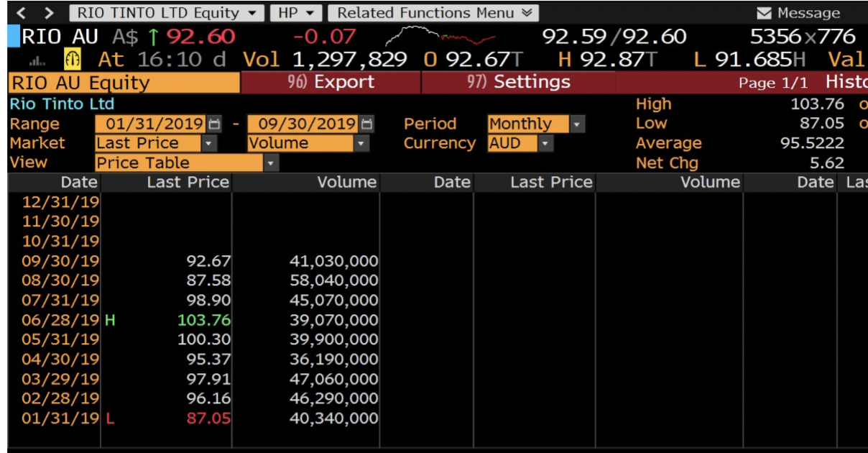Click the last price 97.91 cell

208,378
